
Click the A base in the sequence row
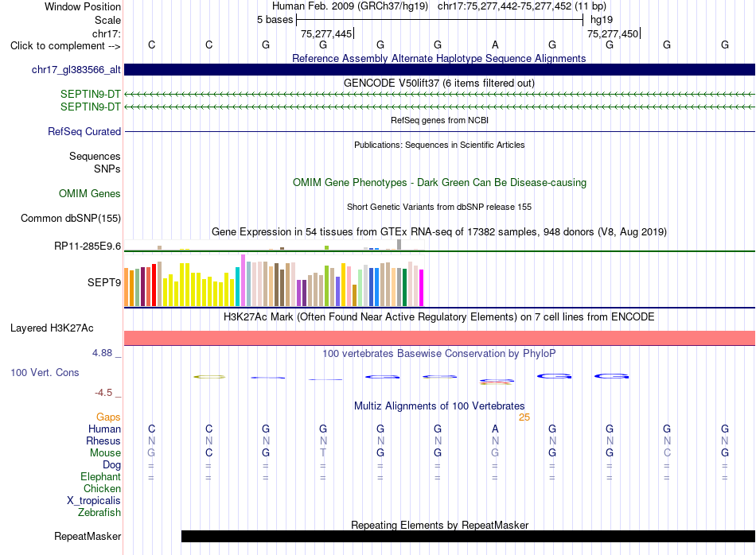click(495, 45)
